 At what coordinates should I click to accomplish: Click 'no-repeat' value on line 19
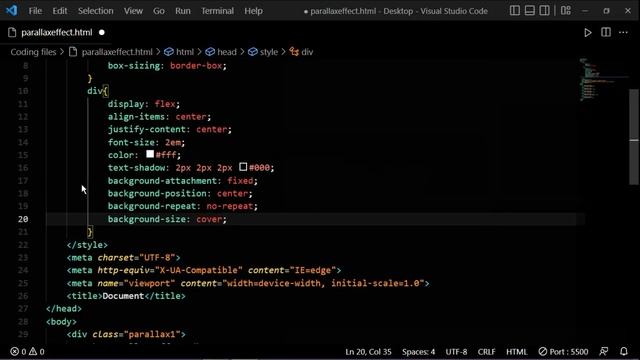(230, 206)
